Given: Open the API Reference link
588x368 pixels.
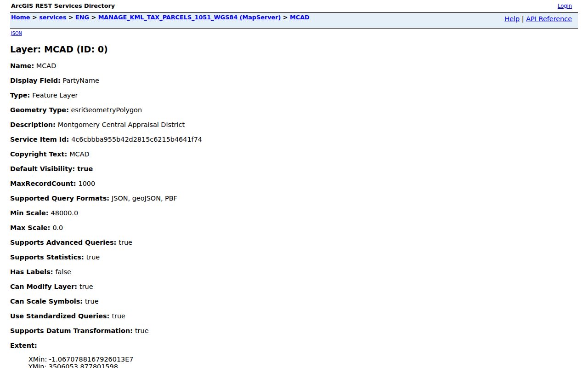Looking at the screenshot, I should pyautogui.click(x=549, y=19).
